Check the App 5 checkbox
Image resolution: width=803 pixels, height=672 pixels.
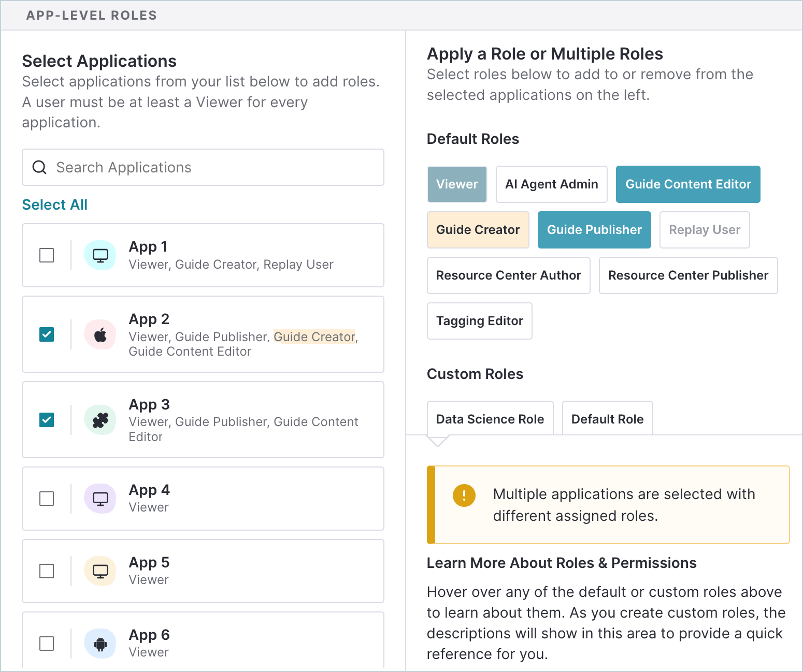[x=47, y=571]
